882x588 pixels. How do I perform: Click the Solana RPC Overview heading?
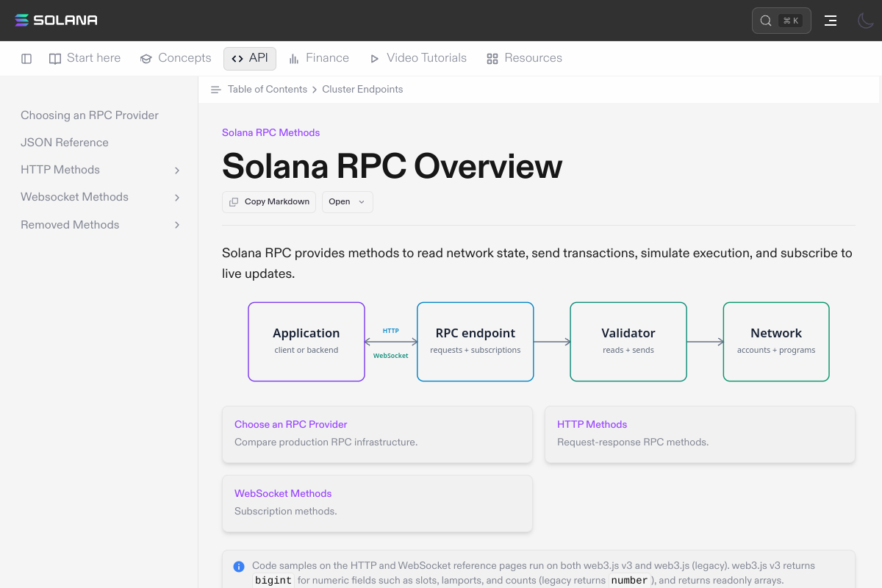[x=392, y=166]
